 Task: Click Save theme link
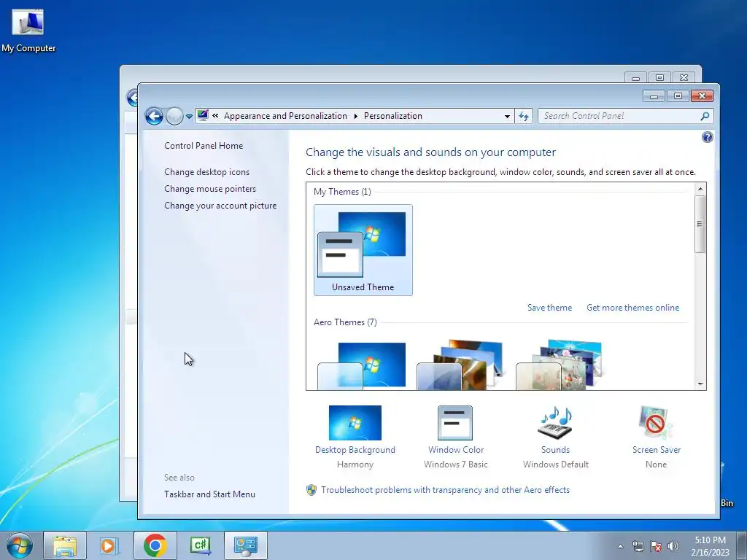549,308
